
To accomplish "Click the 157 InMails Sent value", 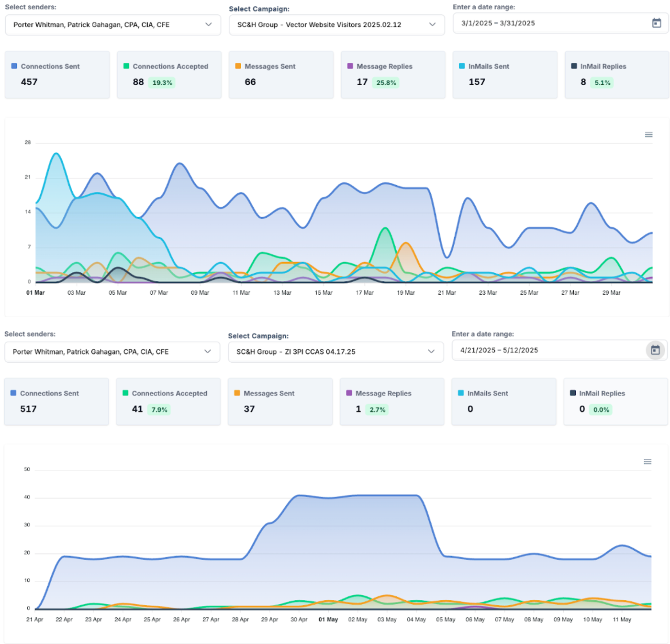I will [477, 82].
